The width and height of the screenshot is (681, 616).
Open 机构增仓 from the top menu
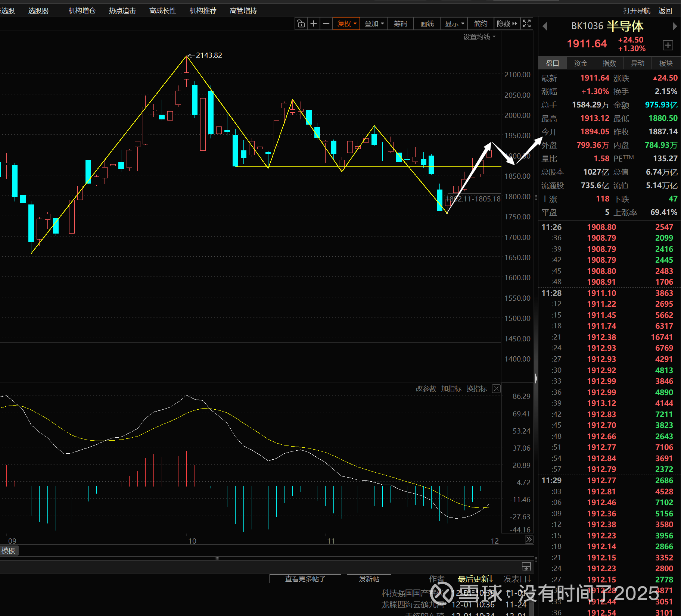point(82,11)
